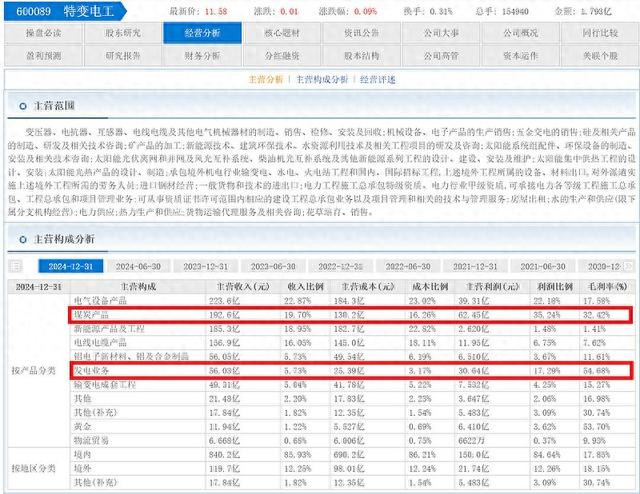Click the 总手 154940 volume value
Image resolution: width=640 pixels, height=494 pixels.
(x=515, y=11)
